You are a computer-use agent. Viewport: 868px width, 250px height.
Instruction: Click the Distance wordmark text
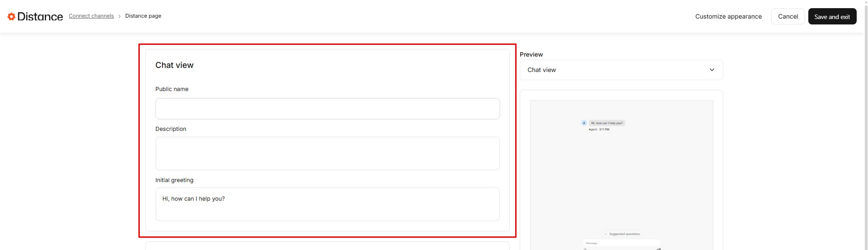[x=40, y=16]
